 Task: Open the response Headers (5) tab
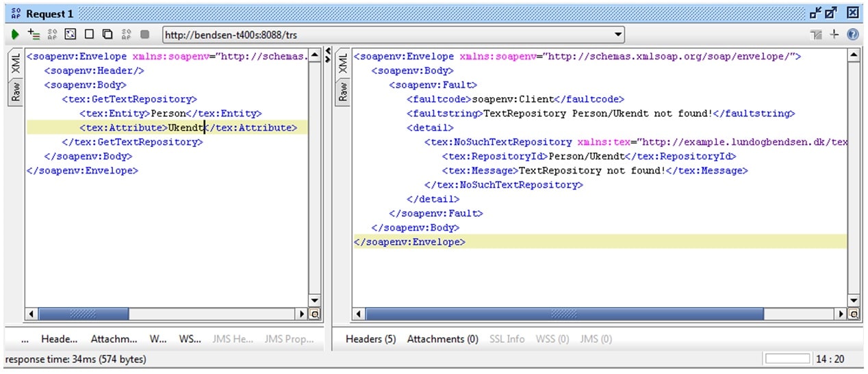pos(370,339)
